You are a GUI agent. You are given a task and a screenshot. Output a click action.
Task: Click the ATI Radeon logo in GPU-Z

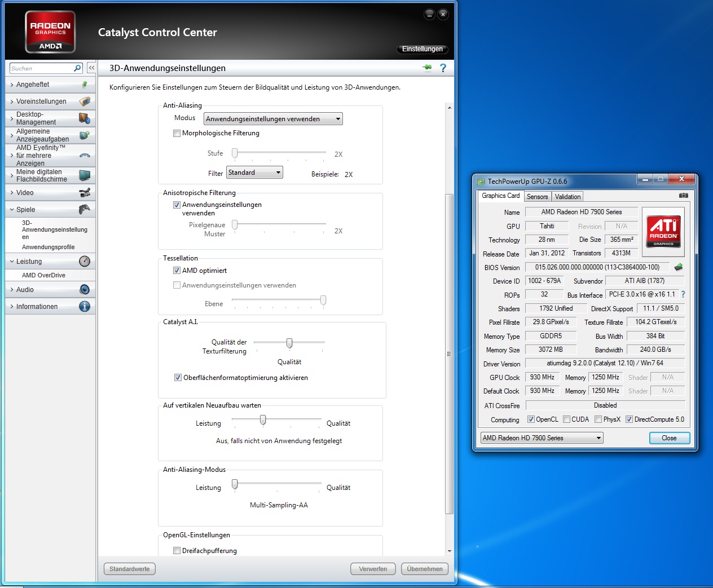coord(663,231)
